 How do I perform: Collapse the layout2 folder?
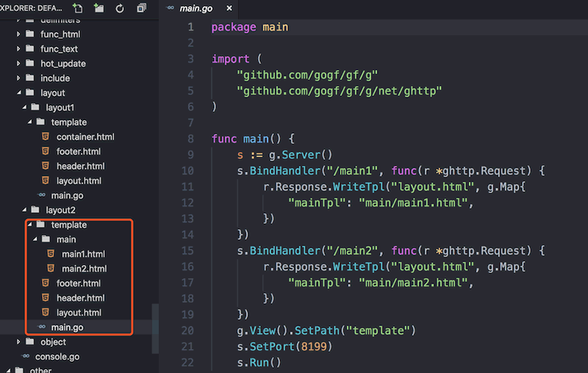(24, 210)
